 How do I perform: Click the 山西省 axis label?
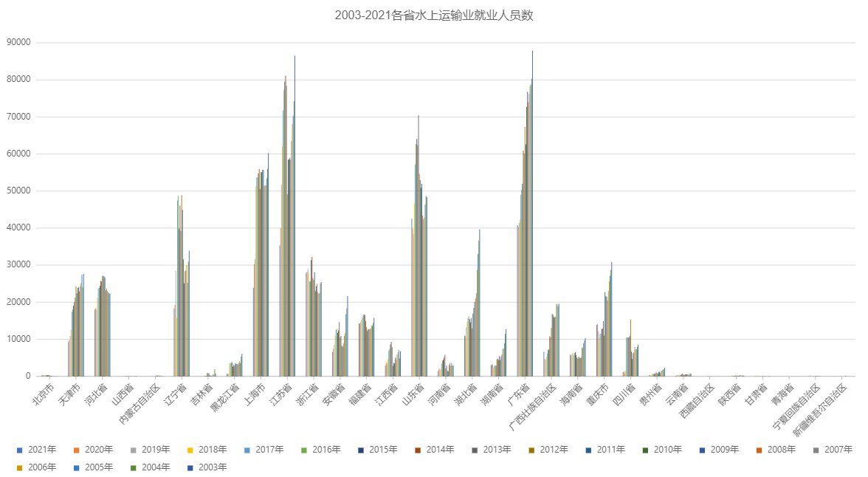(x=123, y=394)
